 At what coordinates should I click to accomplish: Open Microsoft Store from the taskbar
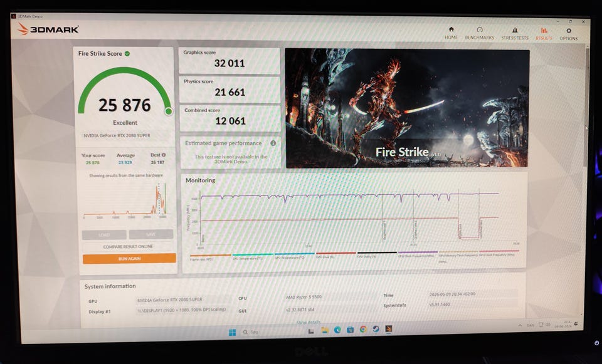click(350, 330)
